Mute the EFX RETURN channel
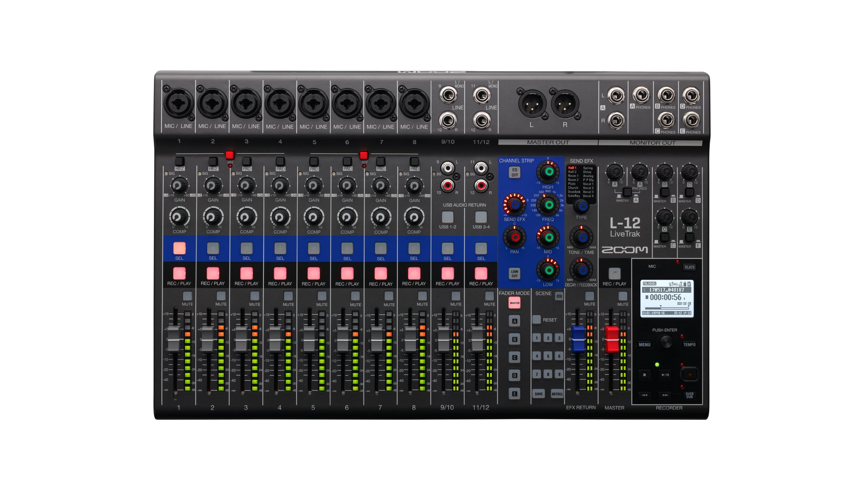The width and height of the screenshot is (868, 490). click(590, 296)
